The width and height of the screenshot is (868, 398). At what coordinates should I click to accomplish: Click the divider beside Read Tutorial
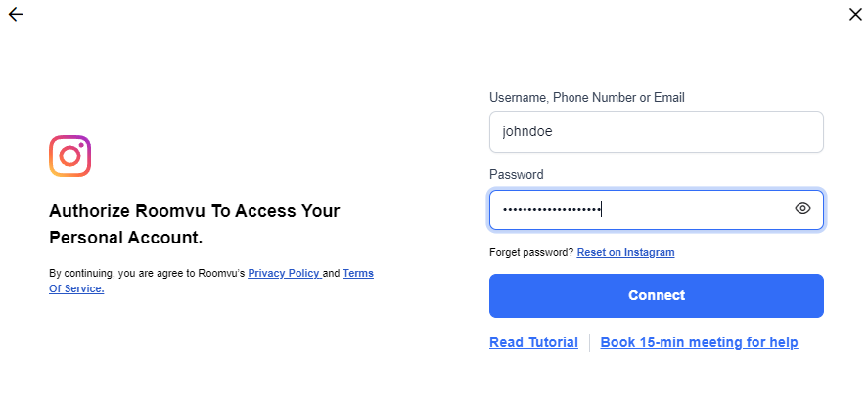[589, 342]
